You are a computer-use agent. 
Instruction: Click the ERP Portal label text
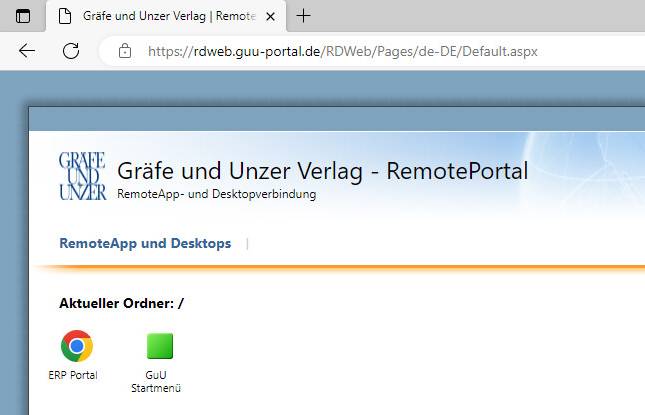coord(73,375)
